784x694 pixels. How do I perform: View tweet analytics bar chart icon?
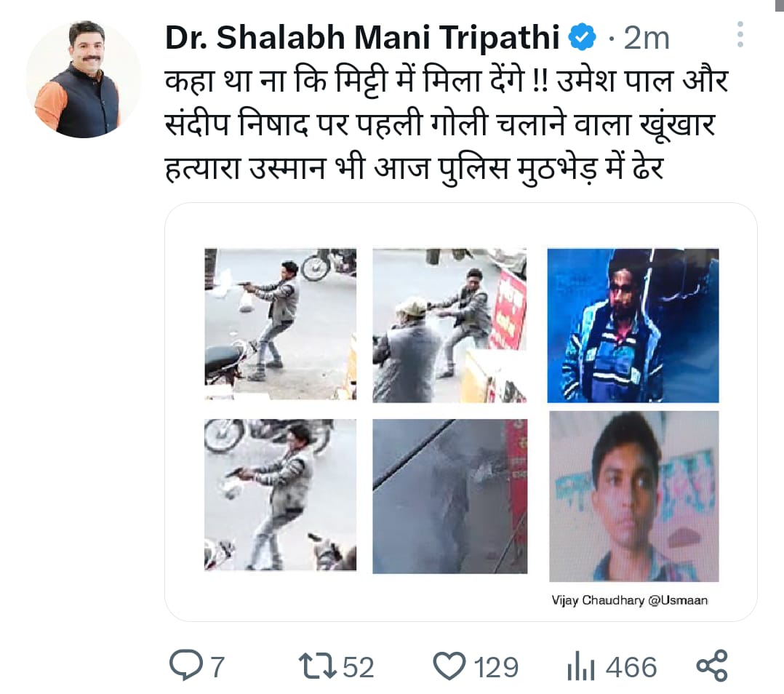tap(580, 666)
